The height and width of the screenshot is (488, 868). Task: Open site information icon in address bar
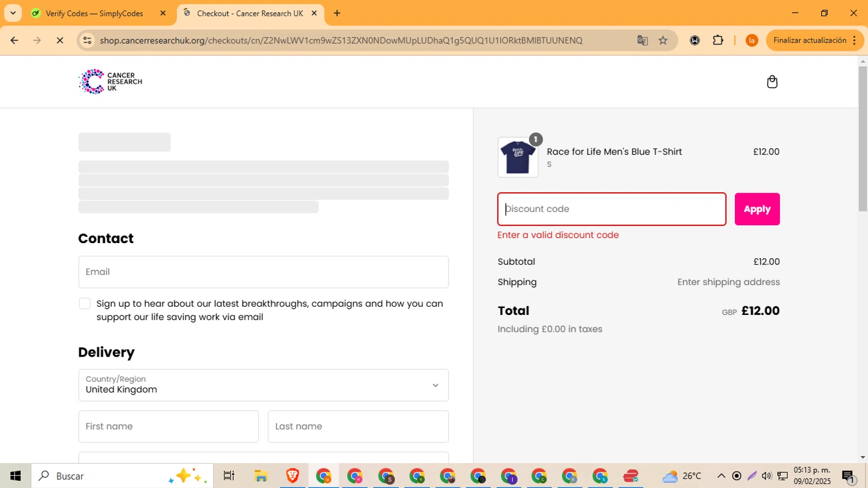(x=87, y=41)
